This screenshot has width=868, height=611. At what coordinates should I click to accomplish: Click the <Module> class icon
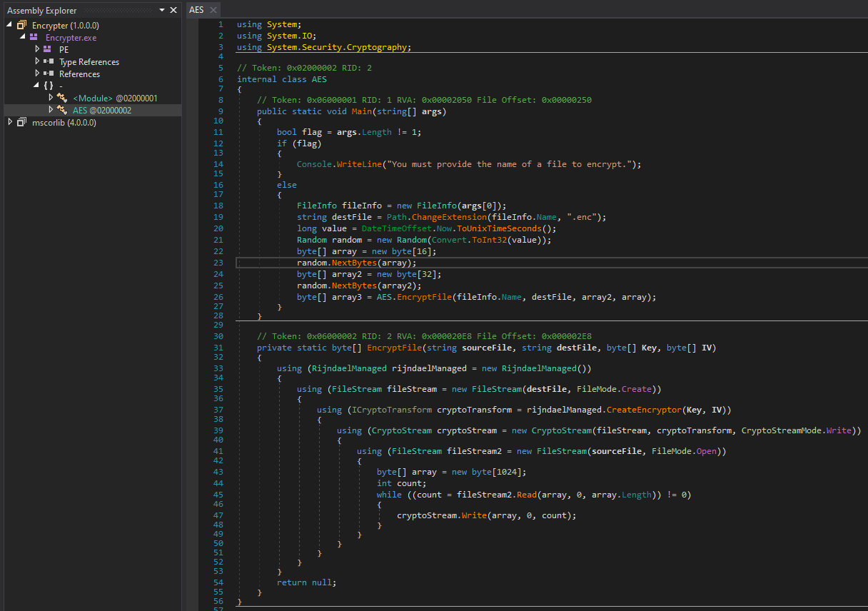pyautogui.click(x=62, y=98)
